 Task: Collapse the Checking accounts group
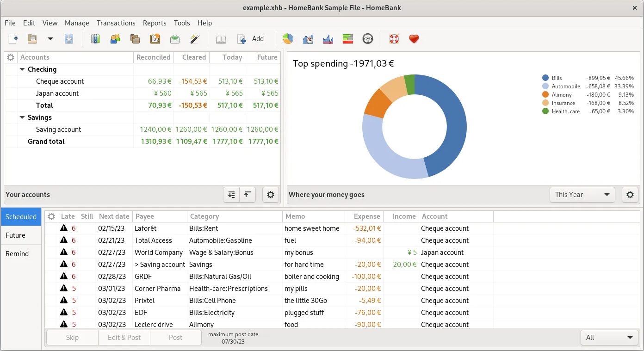click(22, 69)
